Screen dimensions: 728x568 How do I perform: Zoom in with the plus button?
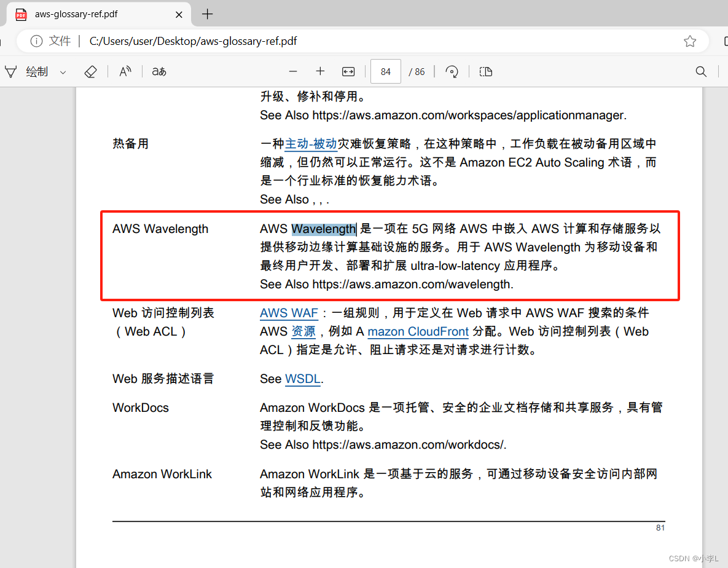(320, 71)
